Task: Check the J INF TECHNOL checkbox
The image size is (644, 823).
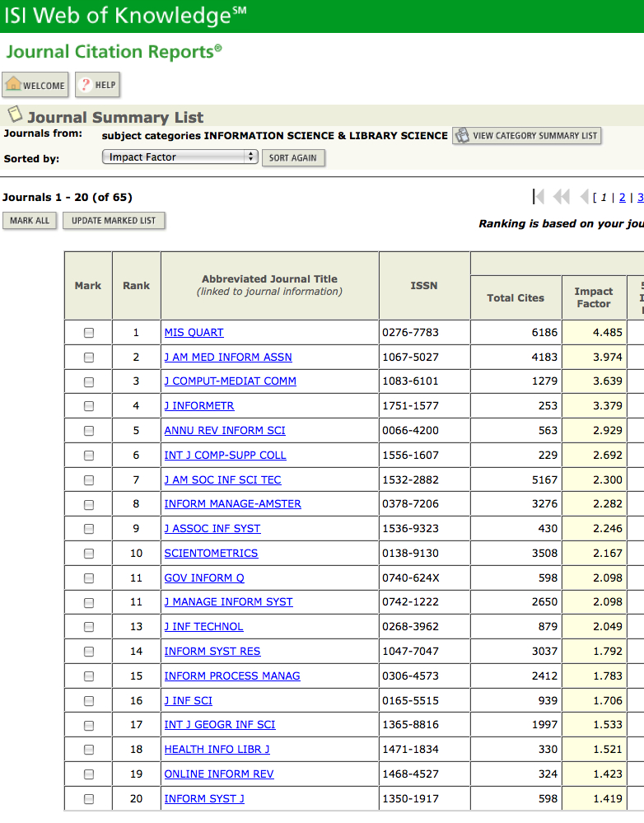Action: tap(89, 627)
